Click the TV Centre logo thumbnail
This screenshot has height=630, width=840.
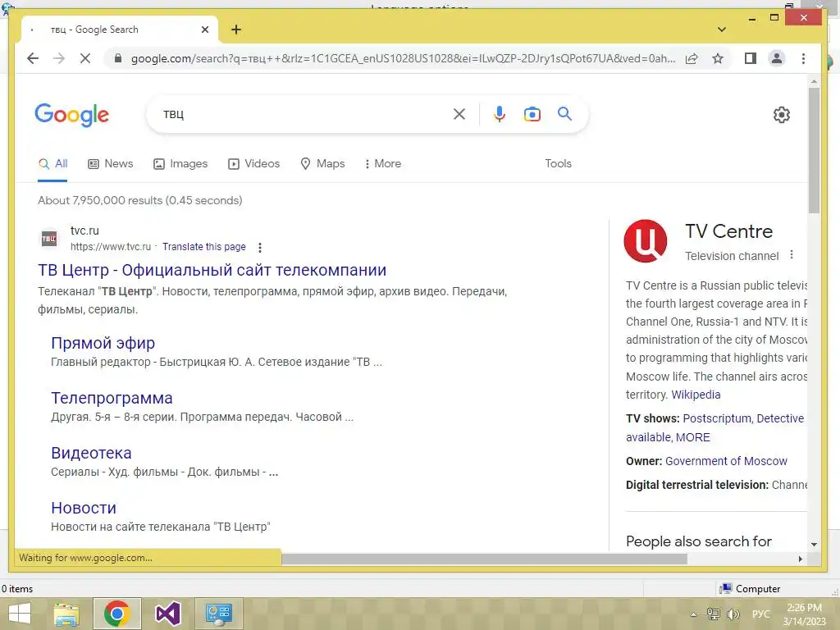[x=646, y=241]
